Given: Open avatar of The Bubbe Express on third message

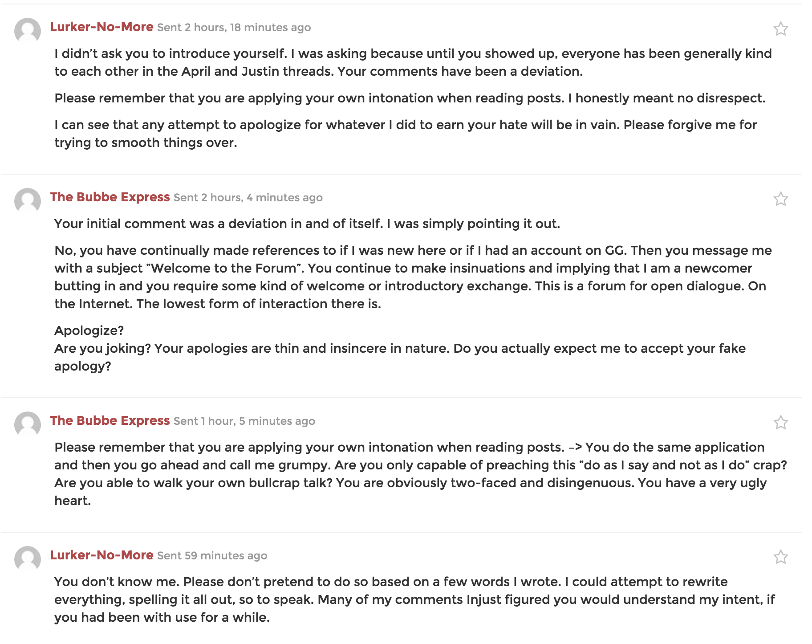Looking at the screenshot, I should 28,425.
